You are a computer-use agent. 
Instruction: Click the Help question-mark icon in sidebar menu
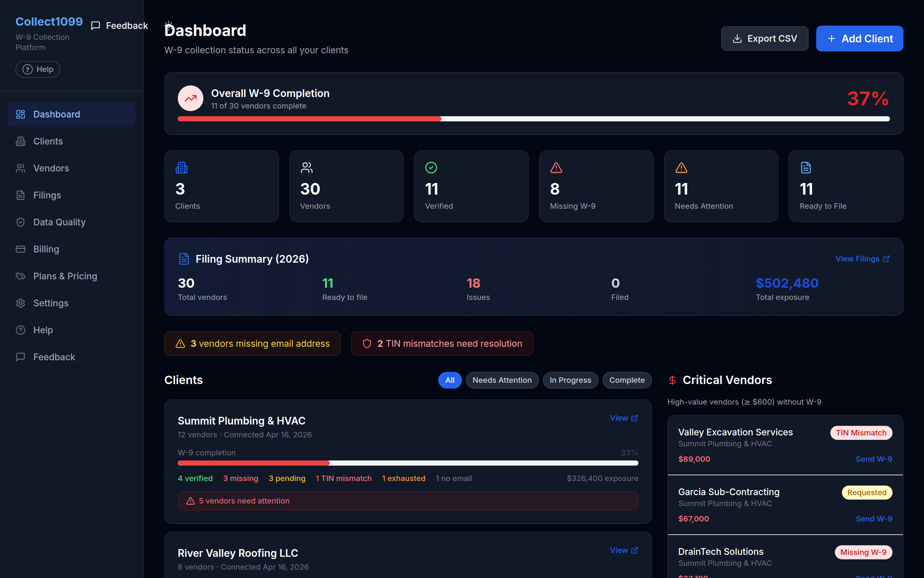(x=21, y=330)
